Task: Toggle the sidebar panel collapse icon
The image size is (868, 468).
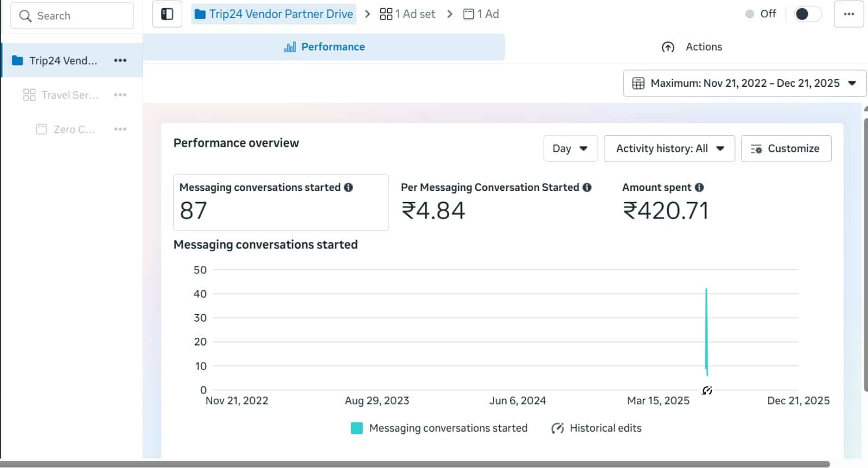Action: coord(167,14)
